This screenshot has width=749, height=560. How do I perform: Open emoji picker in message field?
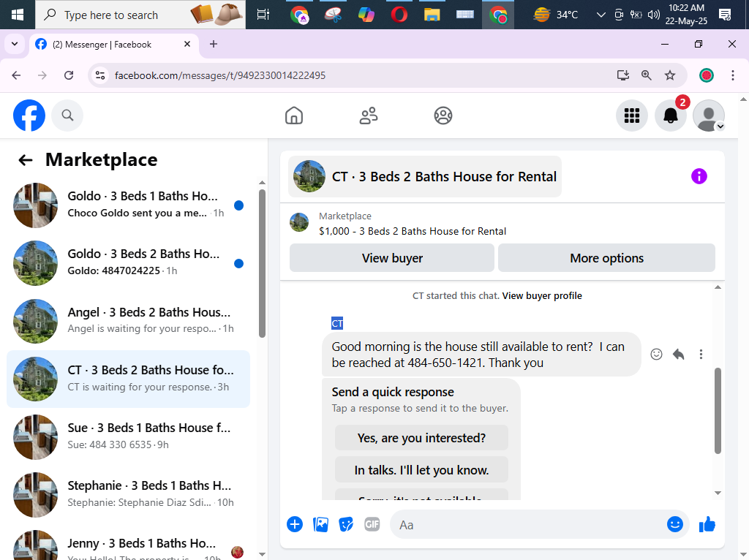coord(674,524)
